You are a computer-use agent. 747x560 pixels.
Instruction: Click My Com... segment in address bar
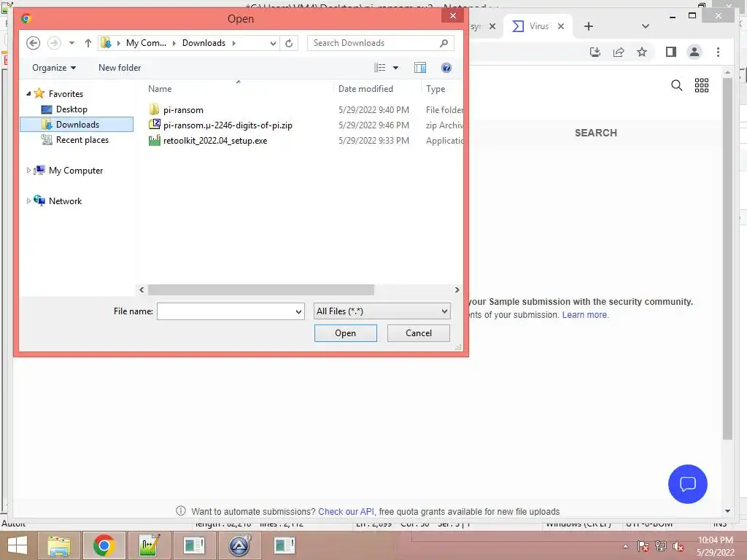pyautogui.click(x=146, y=43)
